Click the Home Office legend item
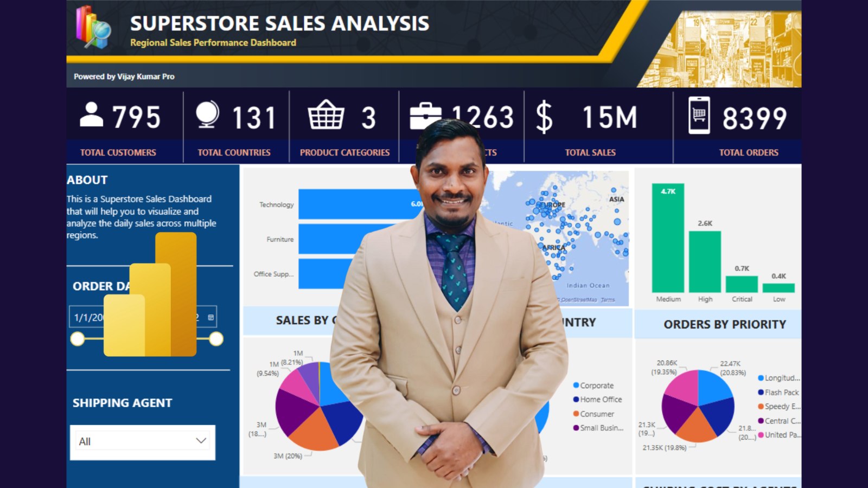This screenshot has height=488, width=868. (598, 400)
